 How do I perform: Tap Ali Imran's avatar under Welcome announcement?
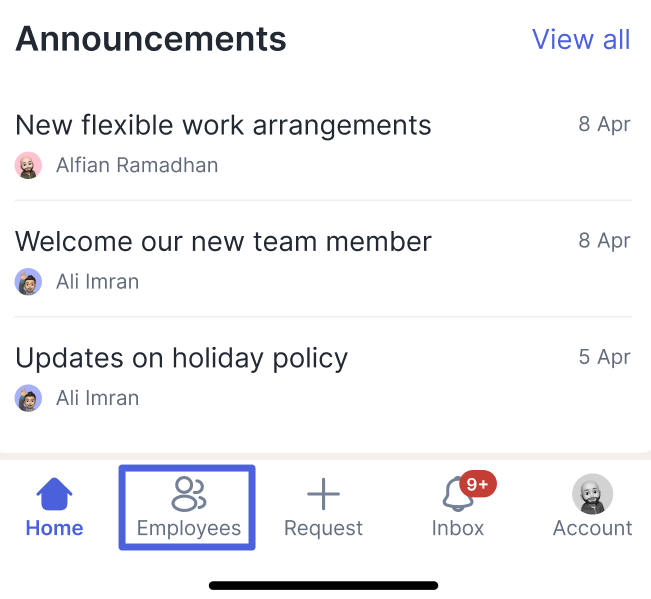(x=28, y=282)
